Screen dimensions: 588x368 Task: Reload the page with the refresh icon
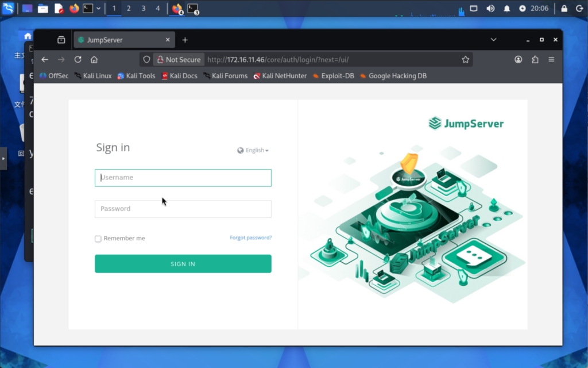coord(78,60)
